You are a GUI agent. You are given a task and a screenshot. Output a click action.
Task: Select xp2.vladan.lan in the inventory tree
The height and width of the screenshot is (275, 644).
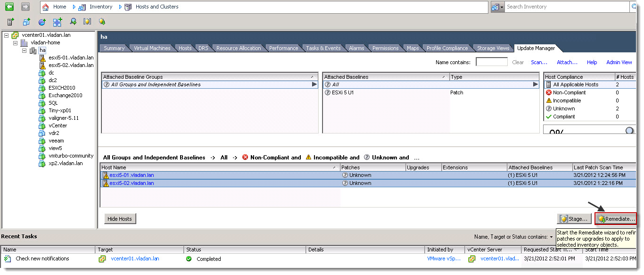[66, 163]
